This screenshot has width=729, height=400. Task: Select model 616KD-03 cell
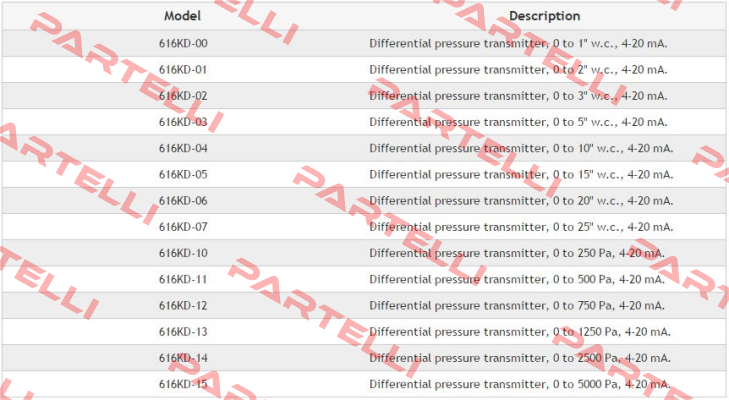(183, 122)
